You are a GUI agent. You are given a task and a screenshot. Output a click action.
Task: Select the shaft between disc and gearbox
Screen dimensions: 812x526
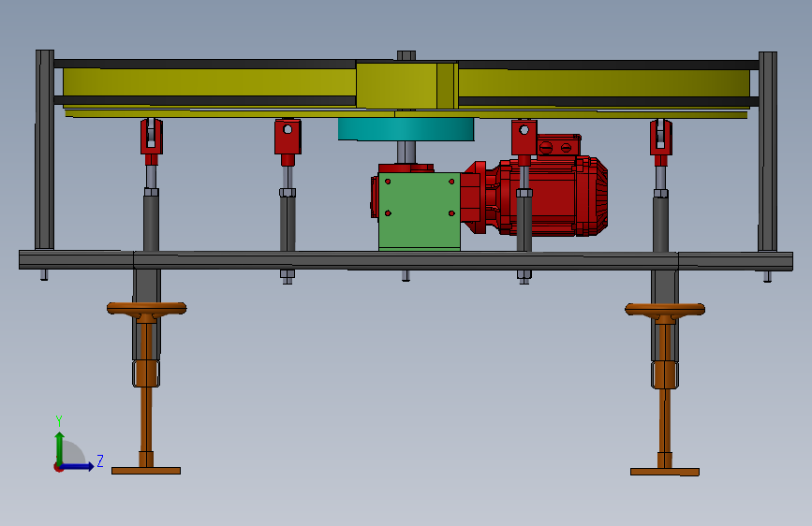[x=406, y=153]
